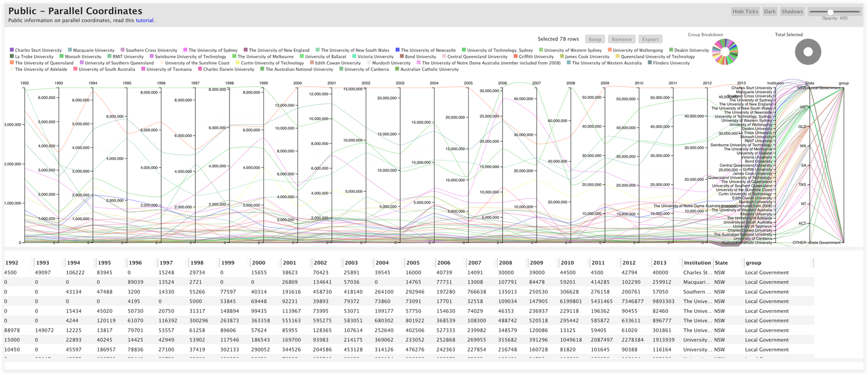This screenshot has height=375, width=868.
Task: Click the Institution table column header
Action: [697, 263]
